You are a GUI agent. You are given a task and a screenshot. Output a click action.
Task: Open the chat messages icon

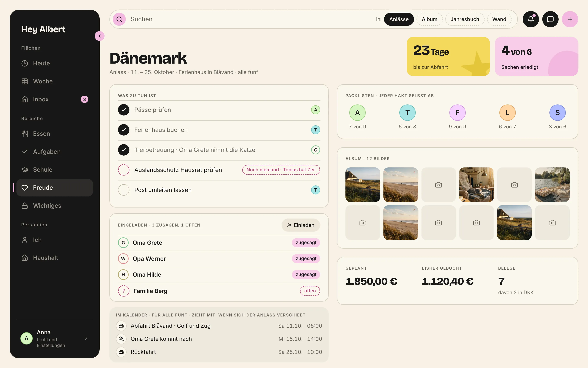pos(550,19)
